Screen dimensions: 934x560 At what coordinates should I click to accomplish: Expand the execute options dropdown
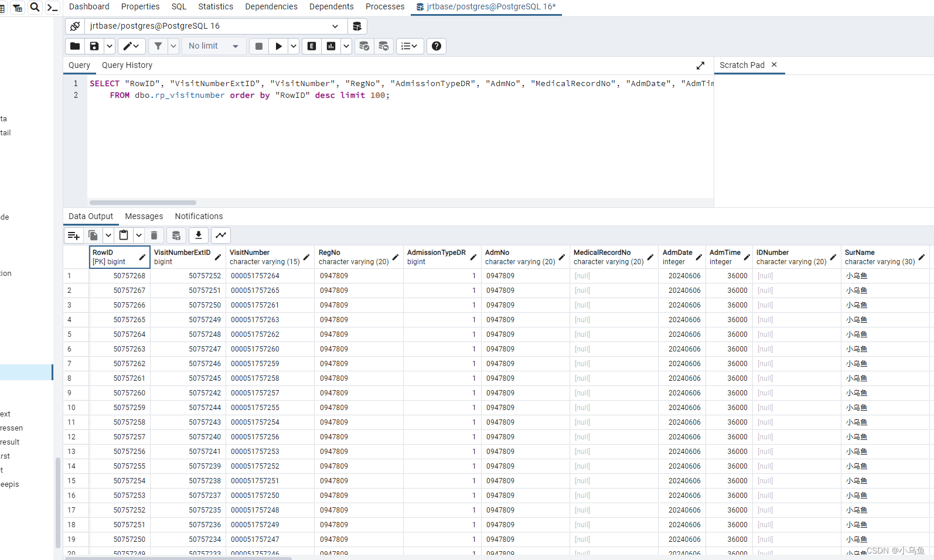[x=294, y=46]
